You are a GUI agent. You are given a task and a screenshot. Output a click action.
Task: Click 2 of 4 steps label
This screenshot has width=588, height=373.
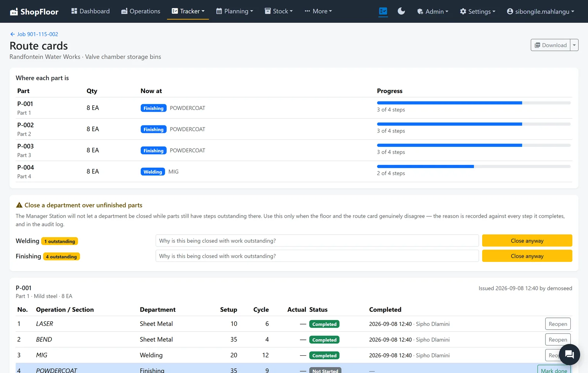[391, 173]
